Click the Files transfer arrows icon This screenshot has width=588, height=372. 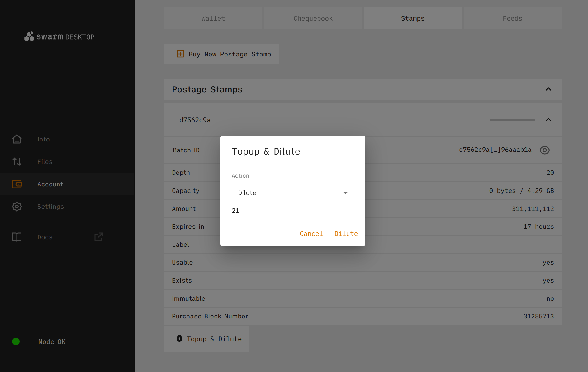(17, 161)
